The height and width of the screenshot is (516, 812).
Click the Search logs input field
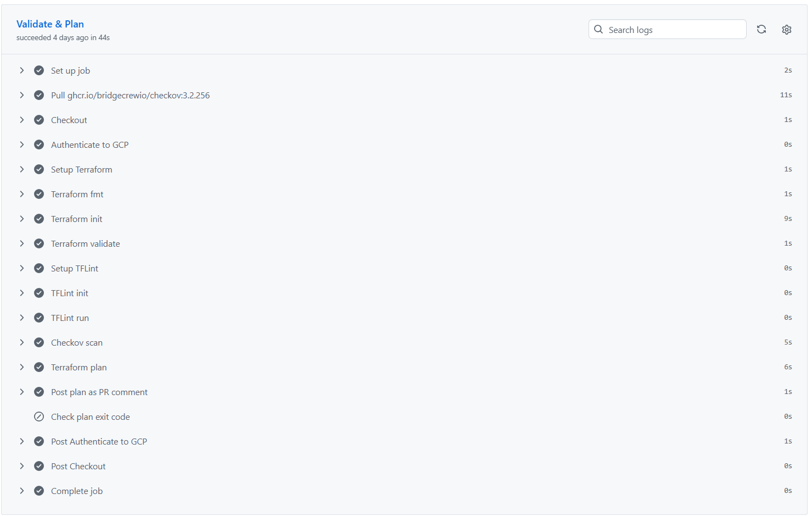click(x=668, y=29)
